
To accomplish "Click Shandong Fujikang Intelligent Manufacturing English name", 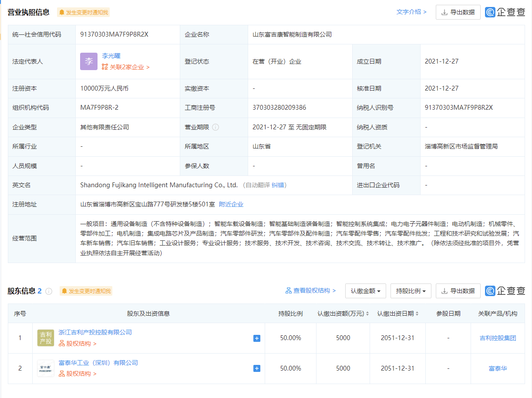I will point(159,185).
